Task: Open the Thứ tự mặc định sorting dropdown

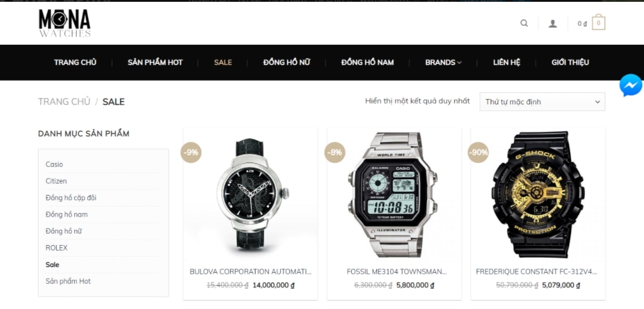Action: 542,102
